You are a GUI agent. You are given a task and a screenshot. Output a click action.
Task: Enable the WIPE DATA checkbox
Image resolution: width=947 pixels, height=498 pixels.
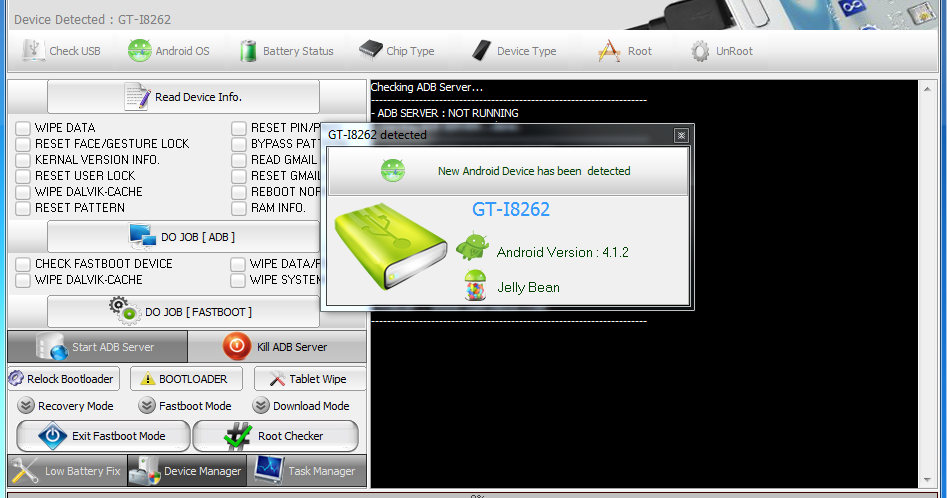[x=23, y=128]
